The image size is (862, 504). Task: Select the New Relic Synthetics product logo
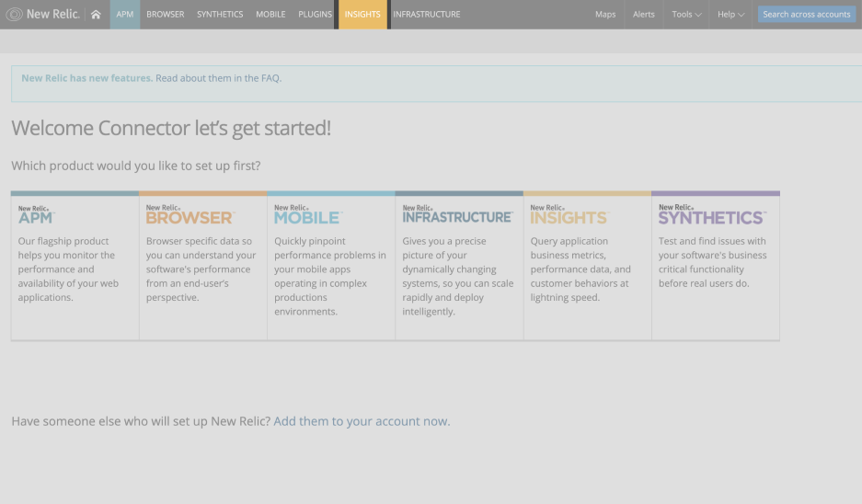pos(711,215)
